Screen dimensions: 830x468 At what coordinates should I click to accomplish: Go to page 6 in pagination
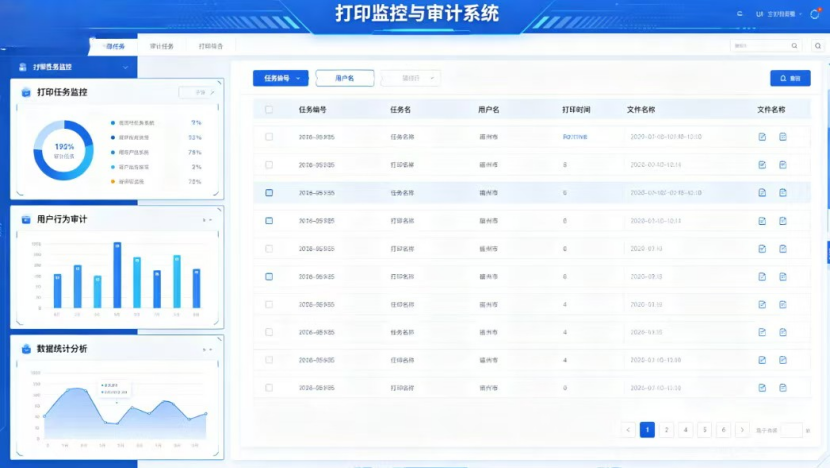coord(724,430)
